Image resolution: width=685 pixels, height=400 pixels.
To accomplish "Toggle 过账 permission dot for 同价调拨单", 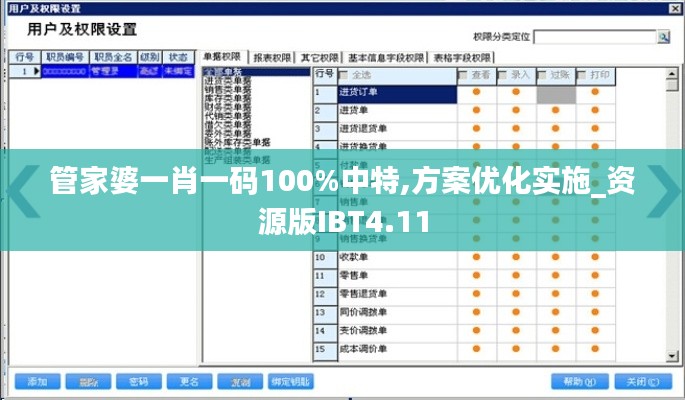I will (x=555, y=312).
